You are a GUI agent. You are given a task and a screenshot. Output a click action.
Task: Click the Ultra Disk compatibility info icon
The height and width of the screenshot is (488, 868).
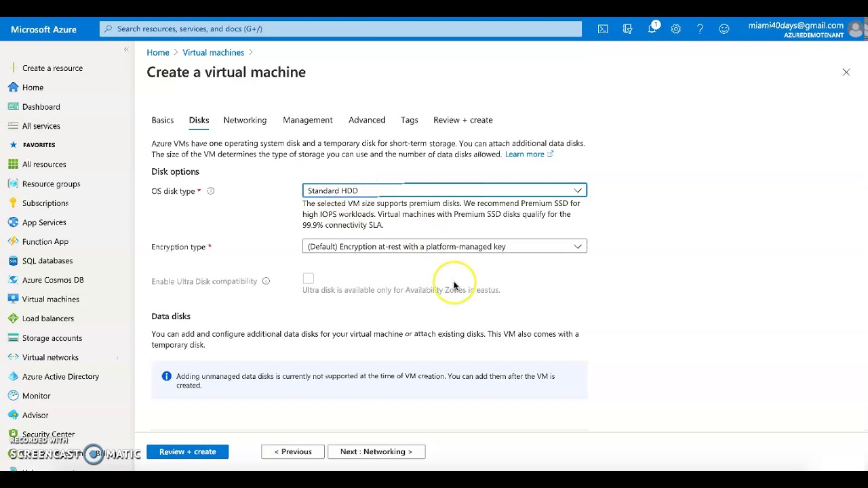266,281
